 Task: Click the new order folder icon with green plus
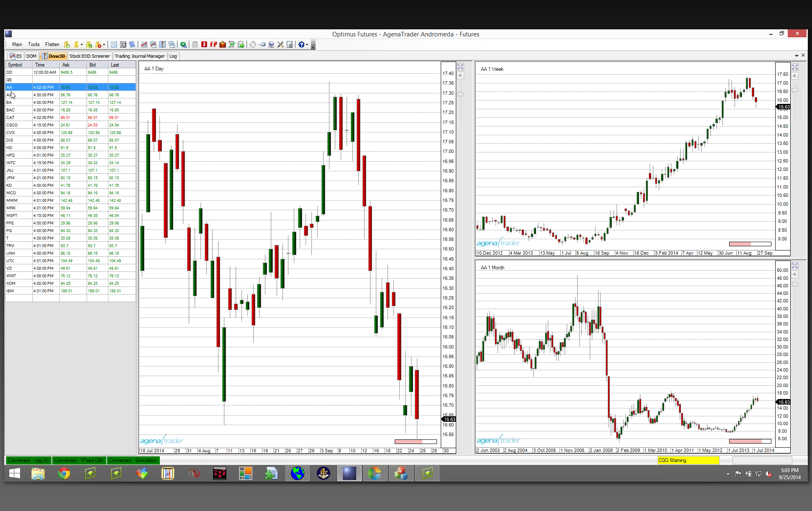click(x=67, y=44)
